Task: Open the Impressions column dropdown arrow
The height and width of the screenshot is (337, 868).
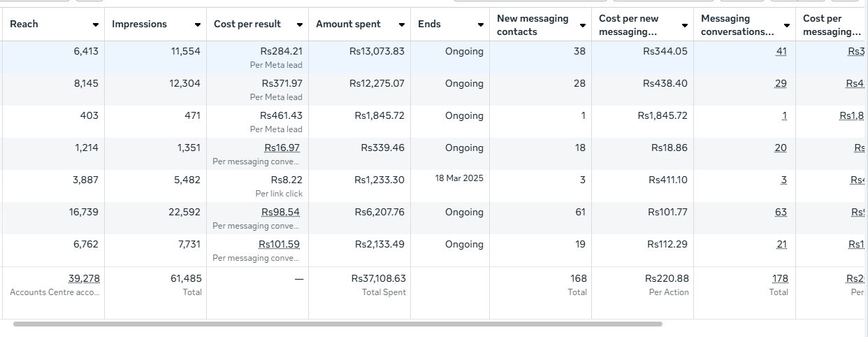Action: coord(198,25)
